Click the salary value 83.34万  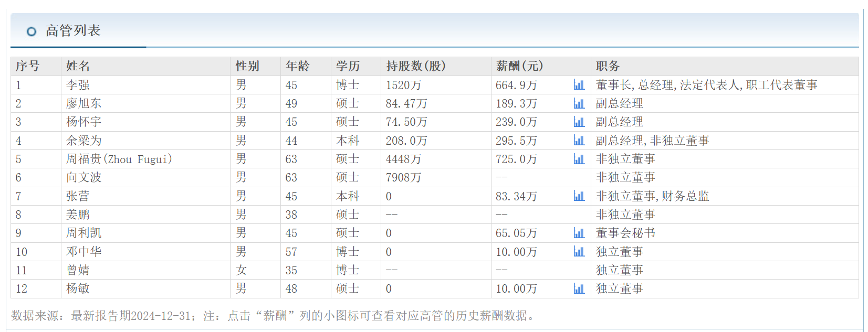coord(517,196)
